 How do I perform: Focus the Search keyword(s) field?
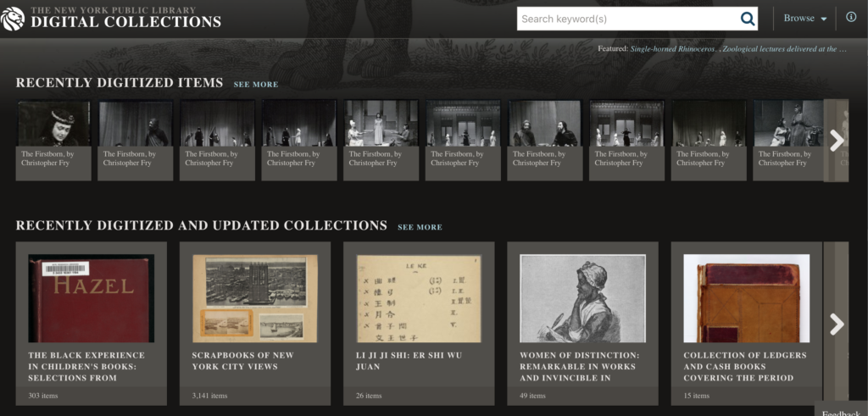(627, 19)
